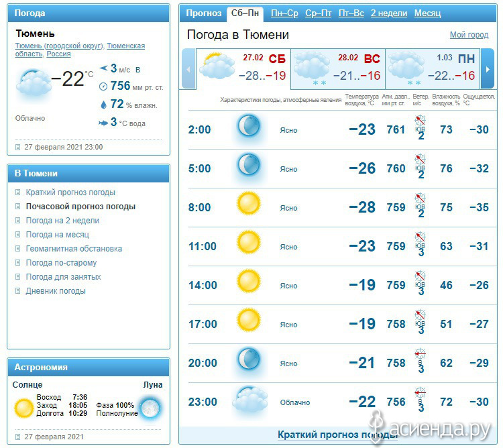Click current weather cloud icon for Tyumen
503x448 pixels.
[34, 83]
